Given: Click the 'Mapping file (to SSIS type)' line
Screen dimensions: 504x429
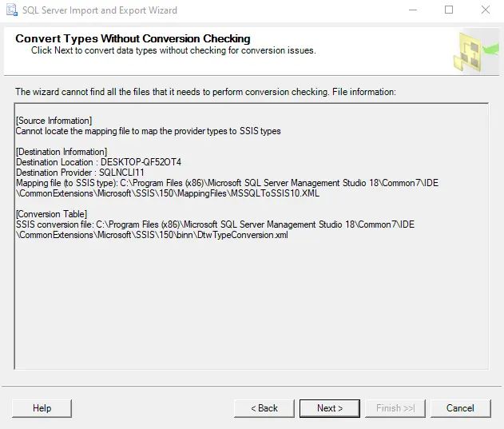Looking at the screenshot, I should pos(227,183).
